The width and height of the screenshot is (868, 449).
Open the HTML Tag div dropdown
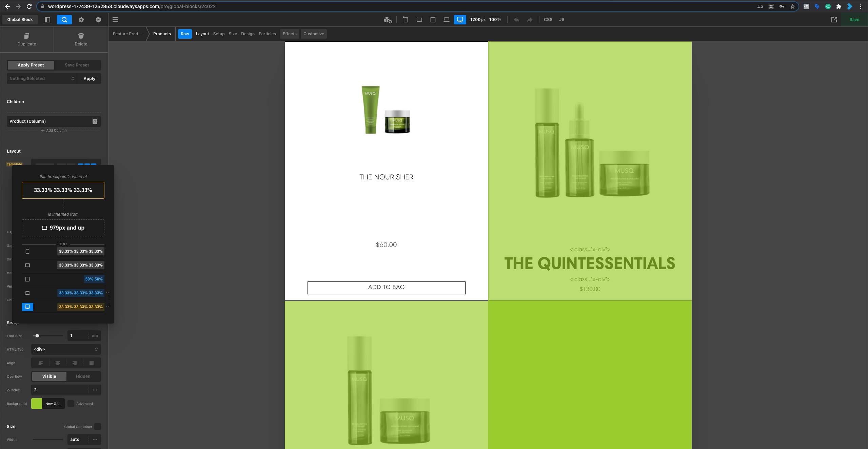pos(66,349)
